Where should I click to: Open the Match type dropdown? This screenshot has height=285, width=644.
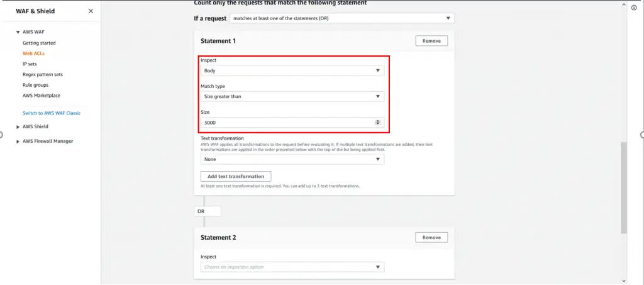pyautogui.click(x=292, y=96)
